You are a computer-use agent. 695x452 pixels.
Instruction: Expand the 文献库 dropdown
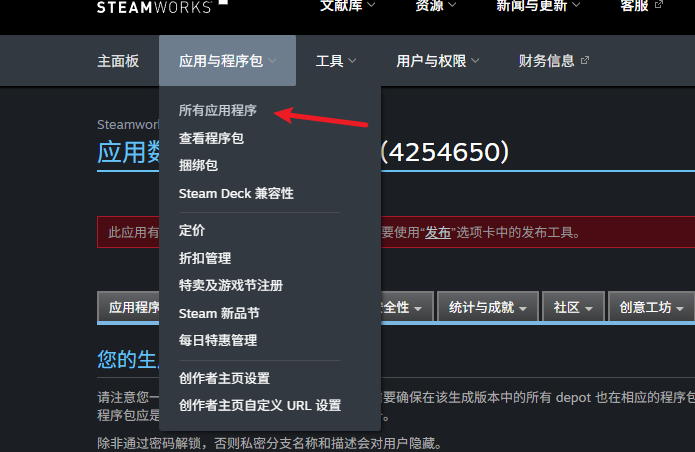click(x=348, y=5)
